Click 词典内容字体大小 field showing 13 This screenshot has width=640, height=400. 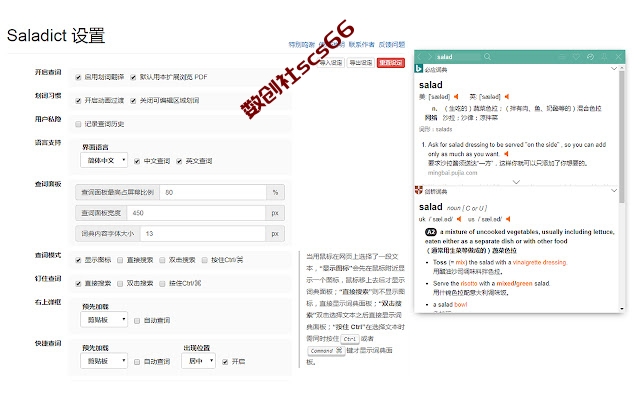point(203,234)
